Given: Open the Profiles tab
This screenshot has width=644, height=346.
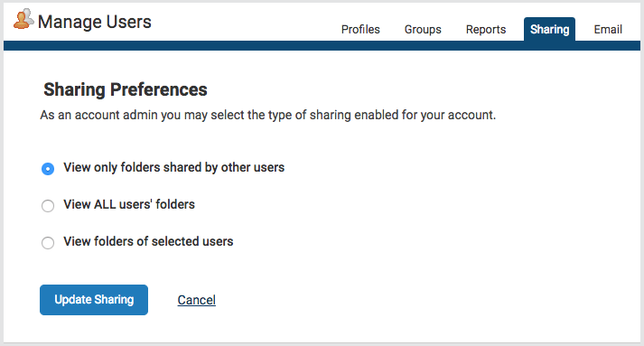Looking at the screenshot, I should tap(360, 30).
